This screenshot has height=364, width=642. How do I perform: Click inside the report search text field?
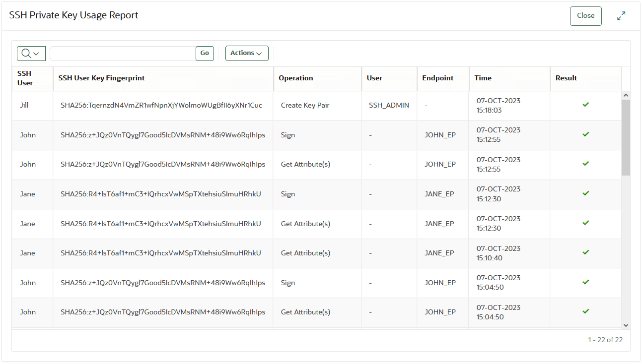point(122,53)
